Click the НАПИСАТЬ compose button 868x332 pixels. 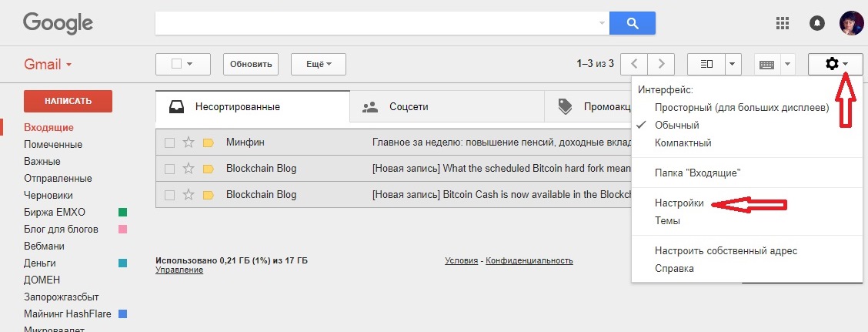68,102
